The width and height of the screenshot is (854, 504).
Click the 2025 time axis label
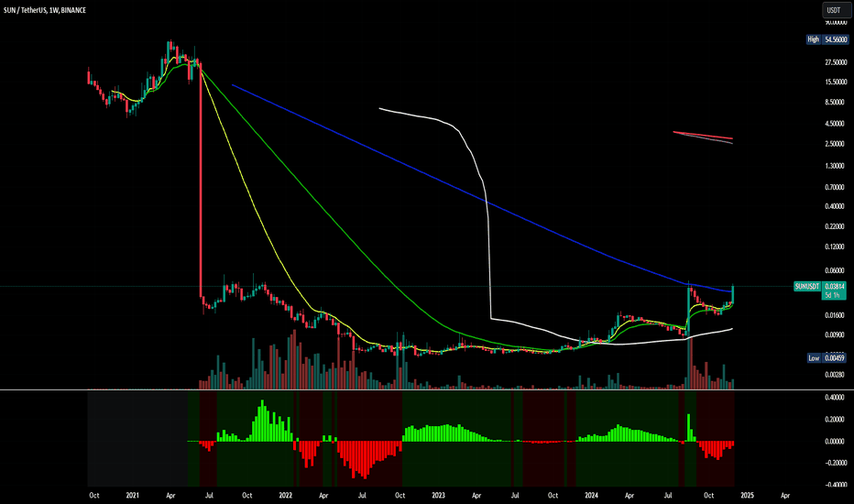[748, 495]
